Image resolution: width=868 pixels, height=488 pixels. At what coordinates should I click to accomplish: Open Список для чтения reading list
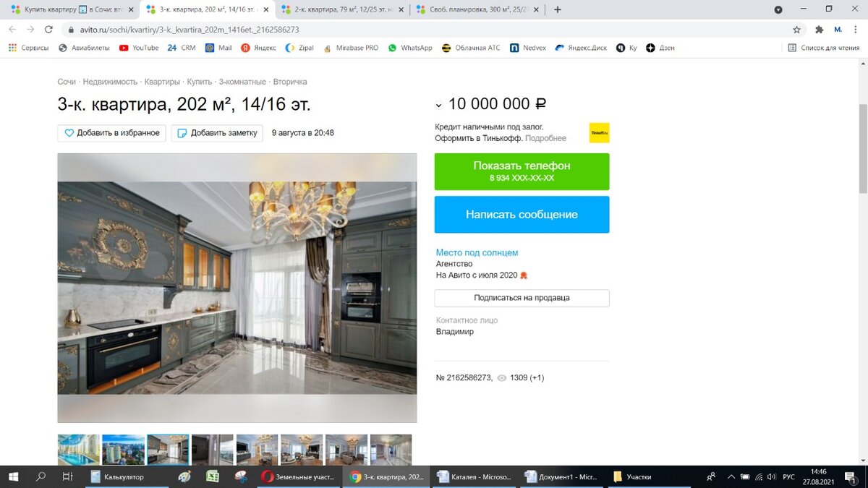point(823,48)
